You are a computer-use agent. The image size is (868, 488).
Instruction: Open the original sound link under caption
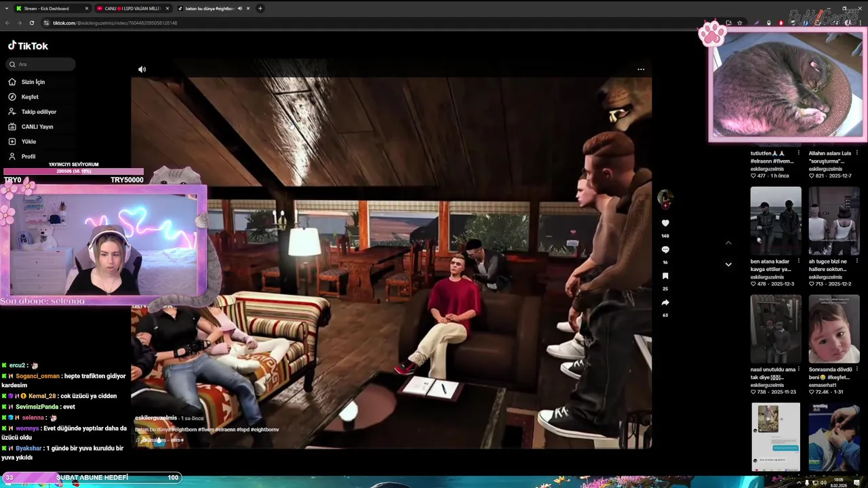(159, 441)
